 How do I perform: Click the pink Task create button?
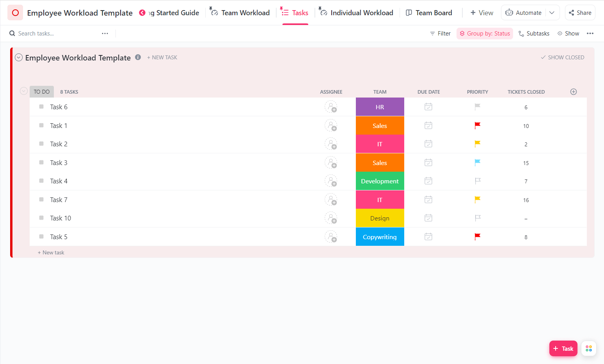[x=563, y=348]
